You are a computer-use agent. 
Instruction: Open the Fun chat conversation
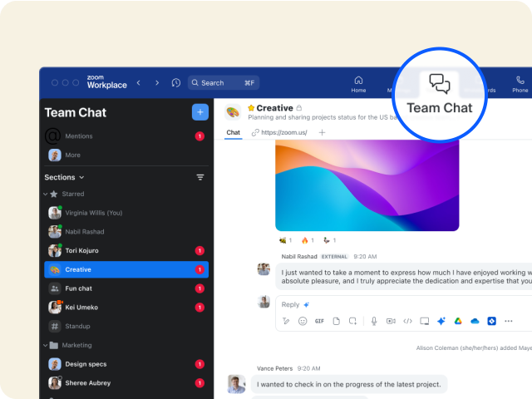pos(78,288)
